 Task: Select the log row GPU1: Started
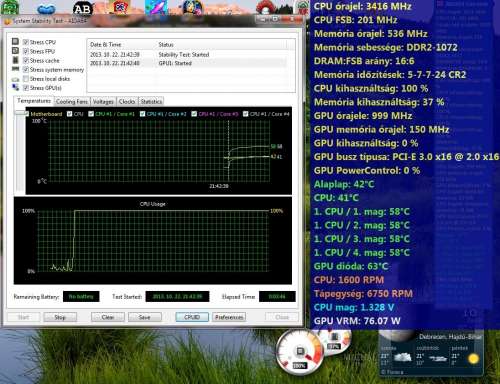pyautogui.click(x=187, y=63)
